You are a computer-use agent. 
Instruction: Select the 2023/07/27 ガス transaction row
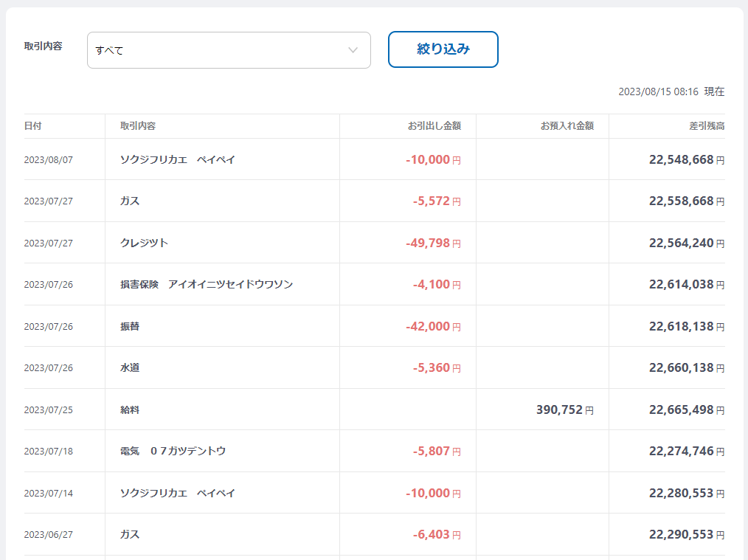coord(130,201)
